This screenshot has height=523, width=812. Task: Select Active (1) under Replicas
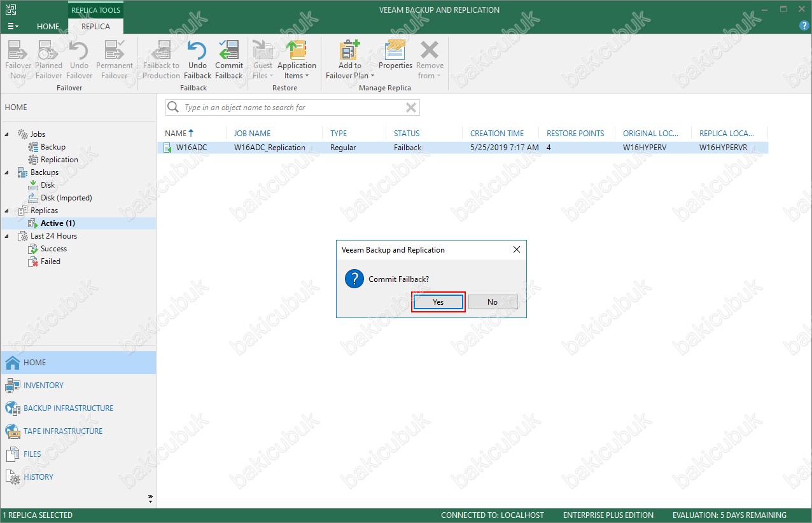point(58,223)
